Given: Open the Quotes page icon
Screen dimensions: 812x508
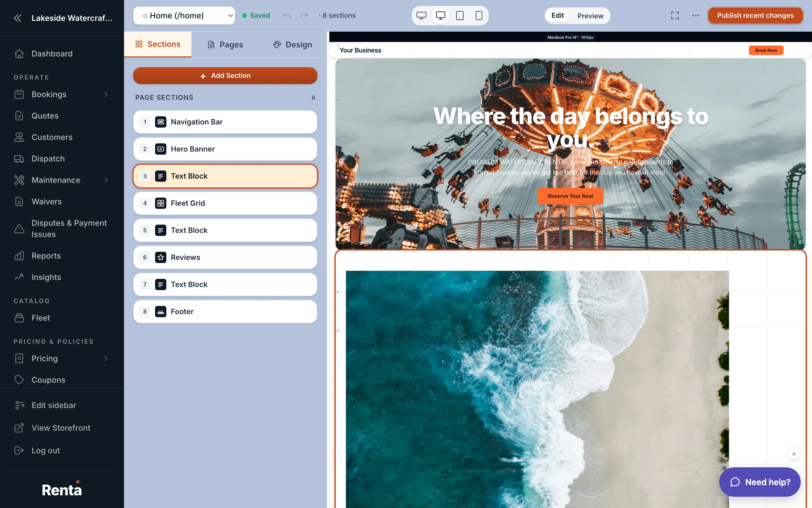Looking at the screenshot, I should click(x=19, y=116).
